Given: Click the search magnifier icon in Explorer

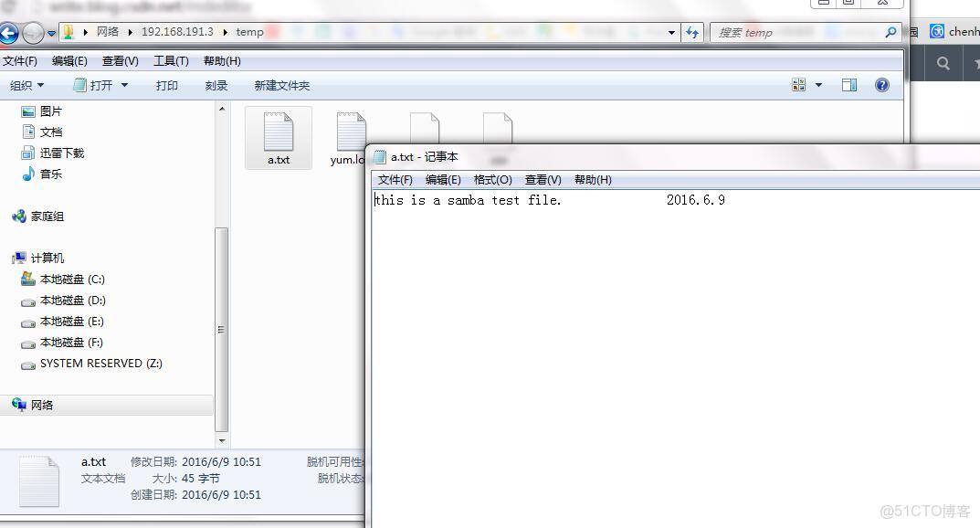Looking at the screenshot, I should 891,32.
